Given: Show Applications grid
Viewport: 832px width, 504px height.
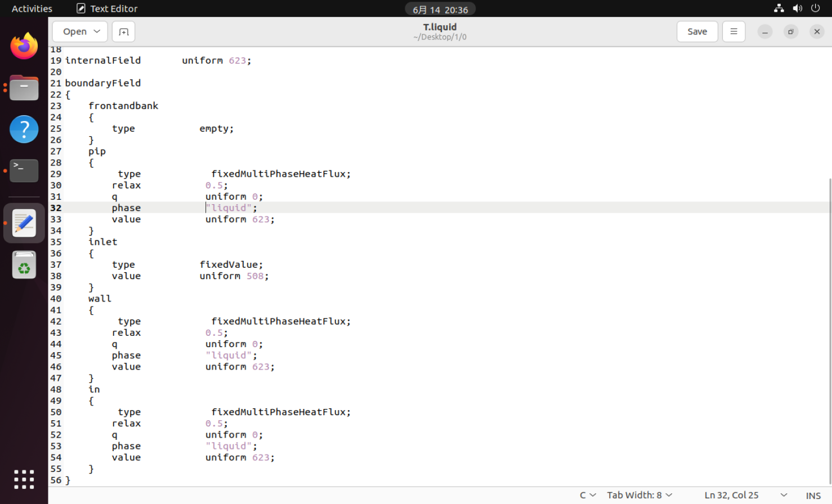Looking at the screenshot, I should click(x=24, y=479).
